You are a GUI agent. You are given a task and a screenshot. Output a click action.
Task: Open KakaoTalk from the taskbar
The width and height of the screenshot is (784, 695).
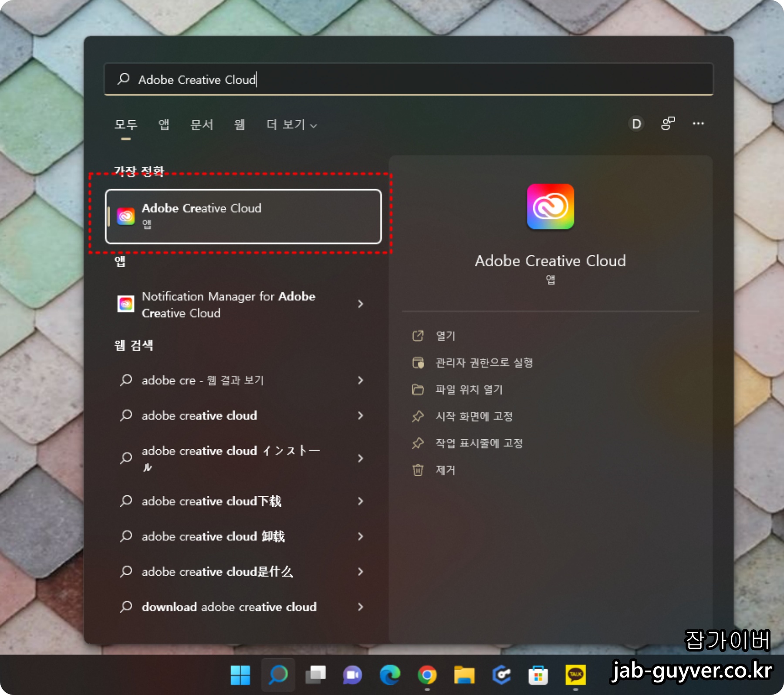click(575, 675)
